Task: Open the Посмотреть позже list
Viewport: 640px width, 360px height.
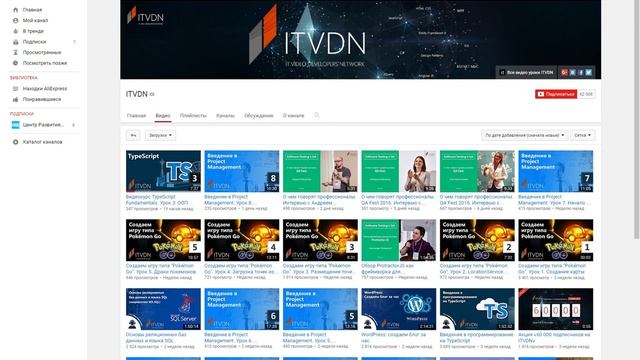Action: tap(44, 63)
